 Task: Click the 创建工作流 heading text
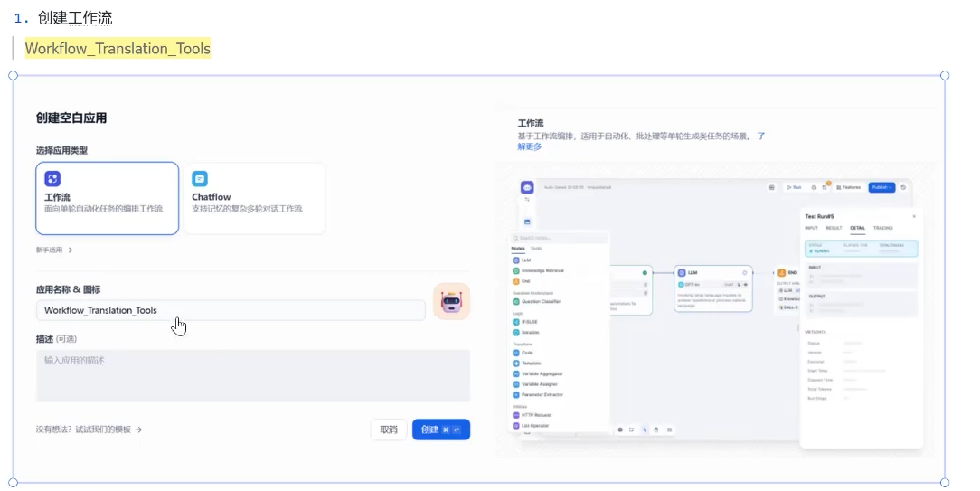(x=75, y=18)
